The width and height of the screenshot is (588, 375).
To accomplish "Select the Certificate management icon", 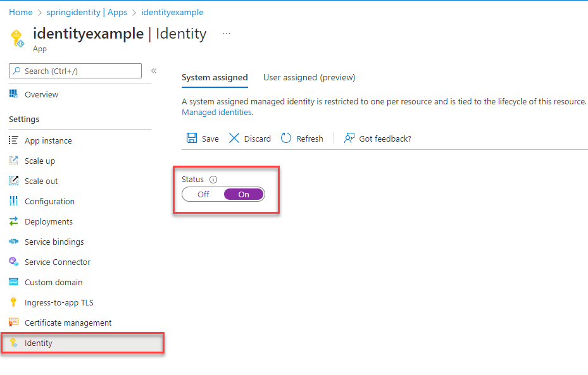I will point(14,323).
